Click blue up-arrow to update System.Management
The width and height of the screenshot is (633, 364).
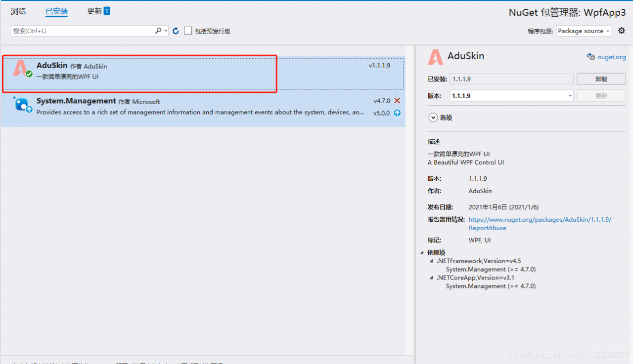(397, 113)
